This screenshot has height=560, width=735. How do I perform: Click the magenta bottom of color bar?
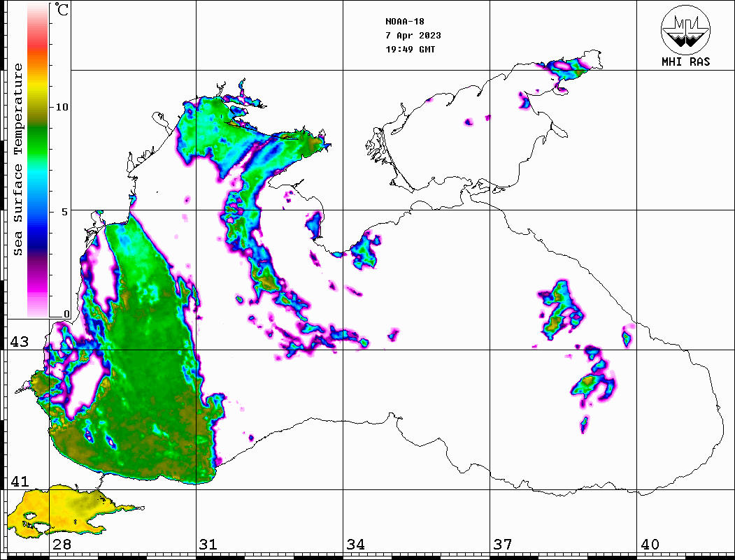(x=38, y=288)
